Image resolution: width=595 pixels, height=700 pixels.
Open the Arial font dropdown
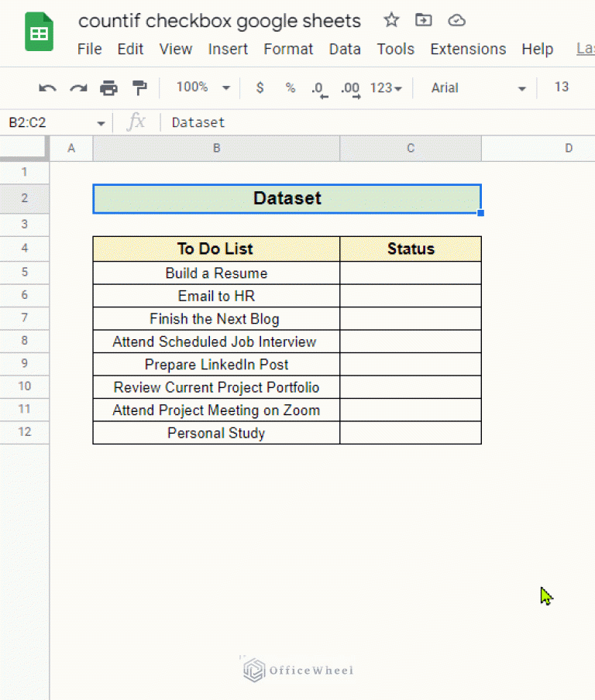pos(478,88)
